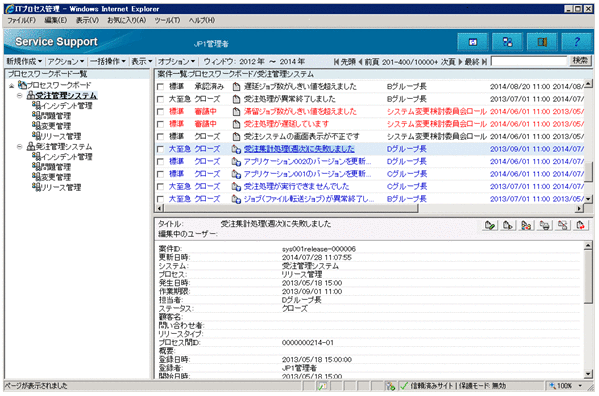Click the blue header button with people icon
Image resolution: width=599 pixels, height=396 pixels.
tap(507, 42)
